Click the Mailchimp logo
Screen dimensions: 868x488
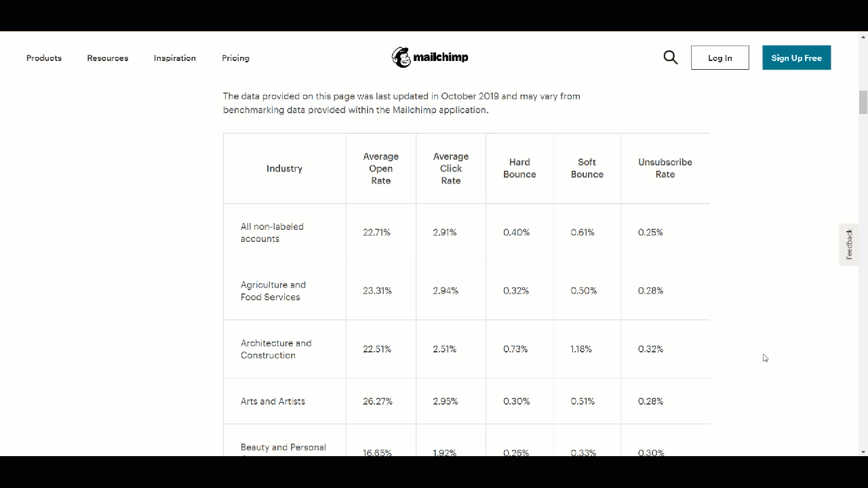430,58
